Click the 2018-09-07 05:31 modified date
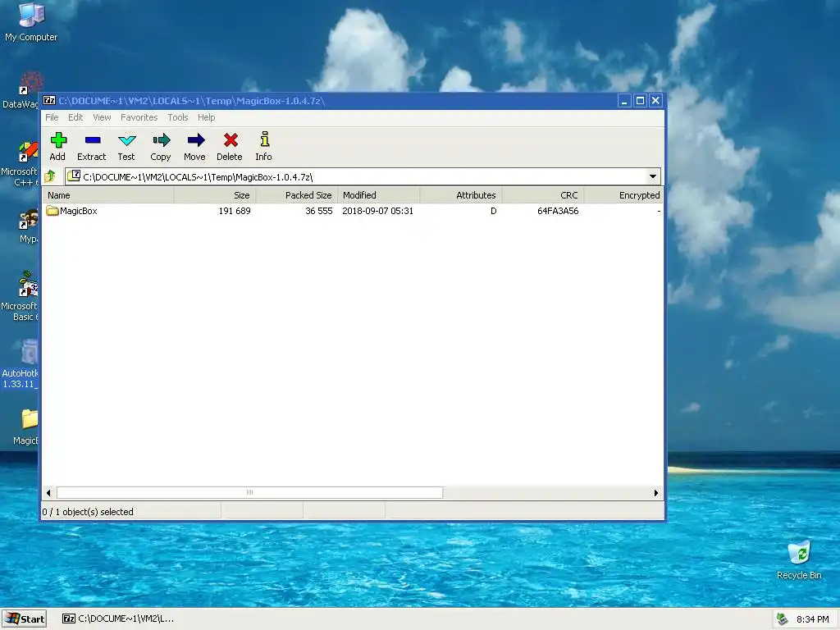This screenshot has width=840, height=630. [377, 211]
